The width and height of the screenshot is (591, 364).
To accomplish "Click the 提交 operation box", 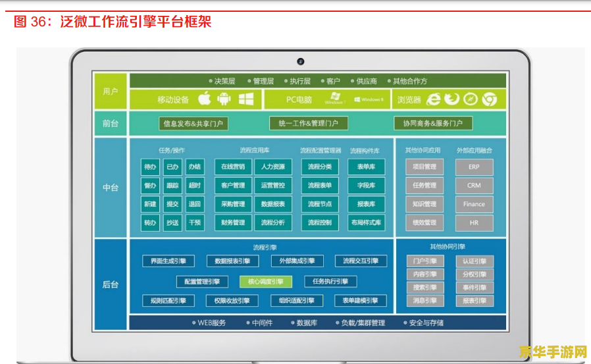I will pyautogui.click(x=172, y=204).
